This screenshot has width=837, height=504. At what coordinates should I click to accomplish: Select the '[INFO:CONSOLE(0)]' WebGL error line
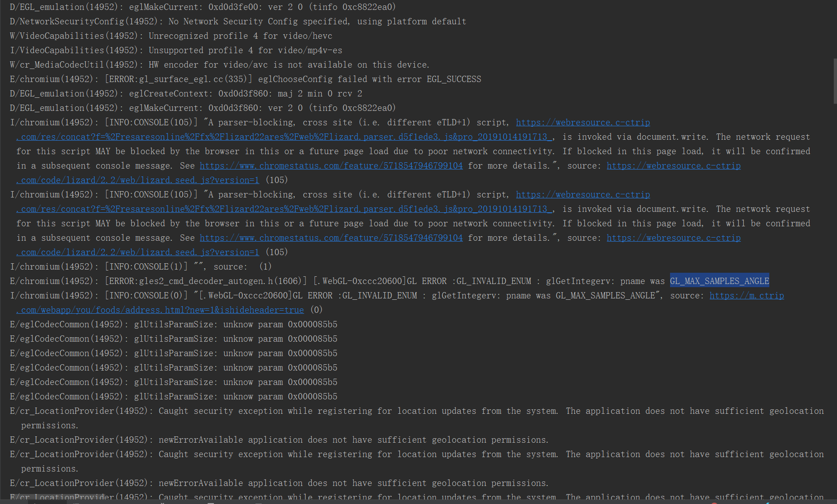point(397,296)
